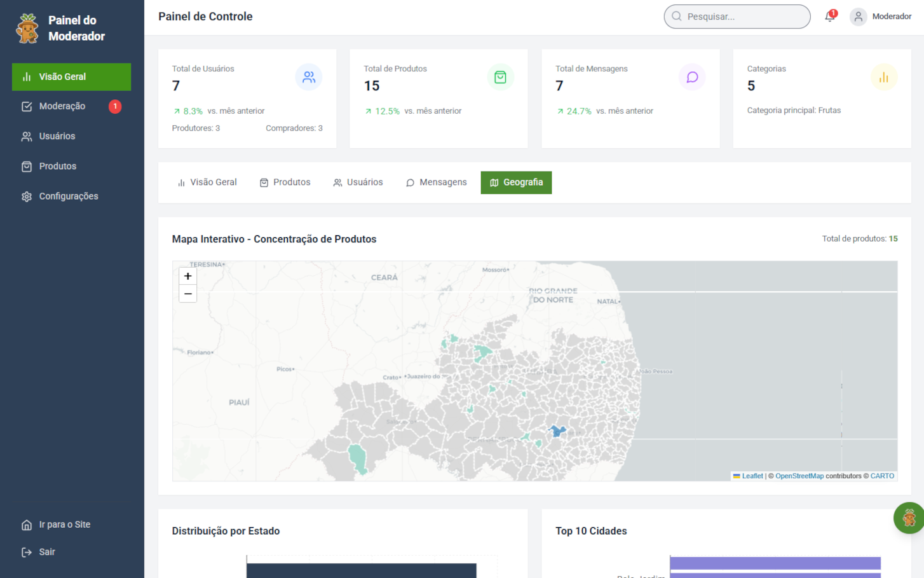Switch to the Produtos tab
924x578 pixels.
285,182
